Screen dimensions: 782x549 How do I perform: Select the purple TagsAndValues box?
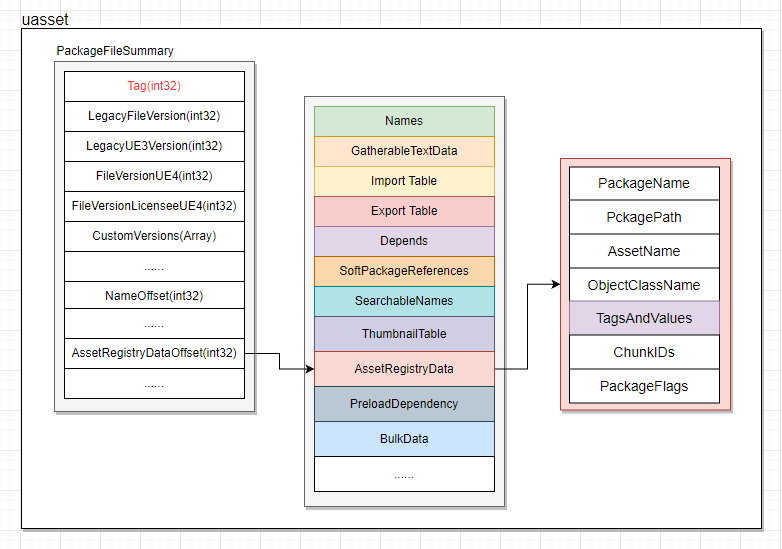pyautogui.click(x=644, y=318)
